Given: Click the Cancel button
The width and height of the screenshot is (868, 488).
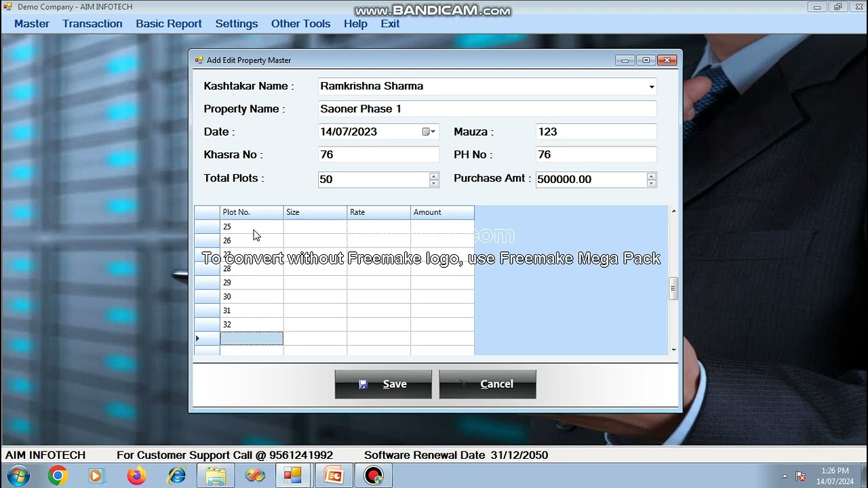Looking at the screenshot, I should point(488,384).
